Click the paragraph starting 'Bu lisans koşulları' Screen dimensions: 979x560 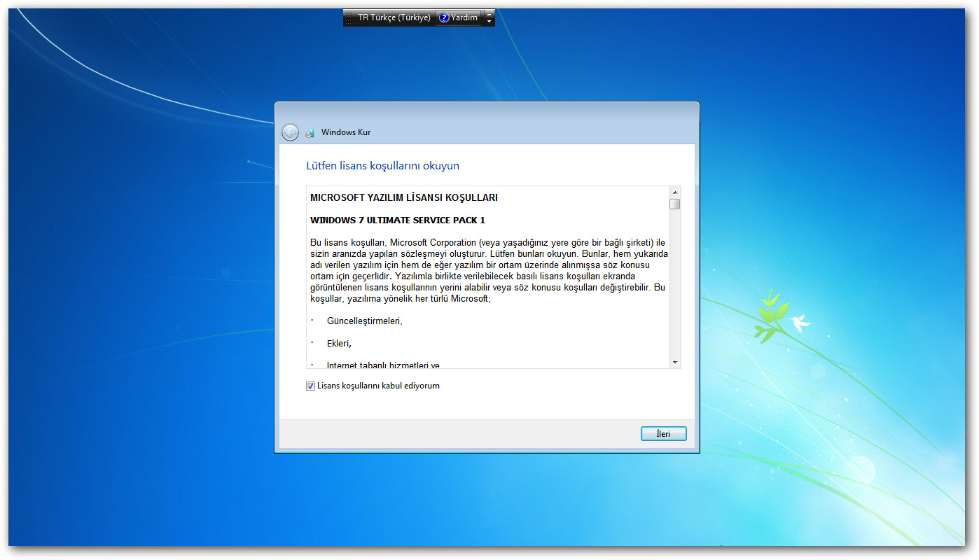pyautogui.click(x=489, y=270)
